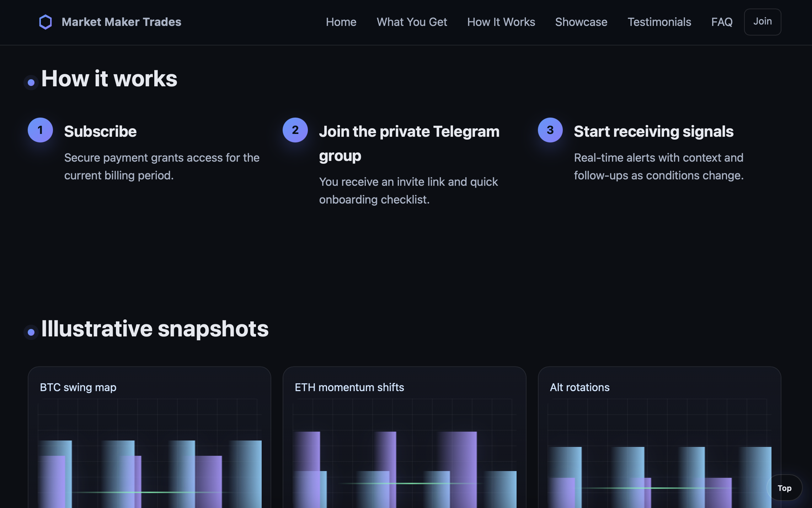Click the Market Maker Trades brand name
812x508 pixels.
[121, 22]
